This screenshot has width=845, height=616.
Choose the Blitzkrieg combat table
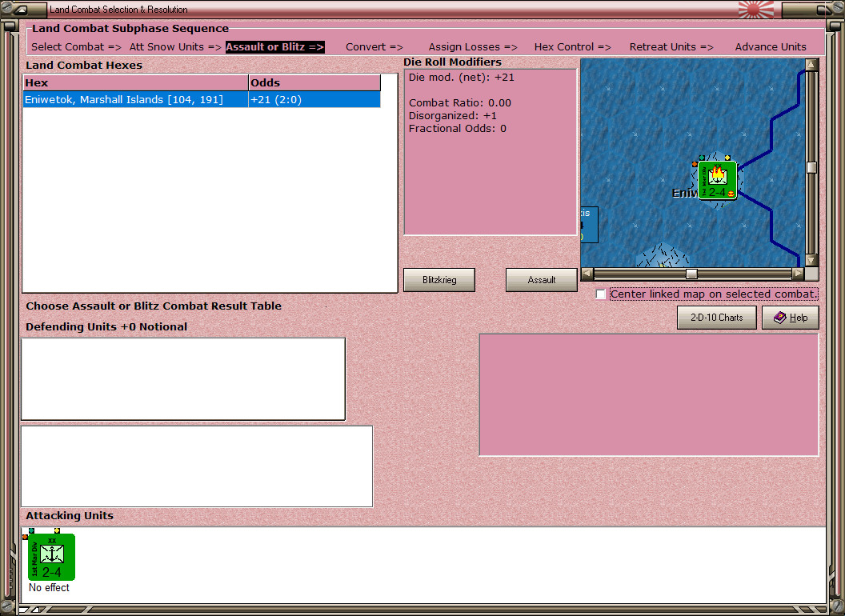(439, 280)
